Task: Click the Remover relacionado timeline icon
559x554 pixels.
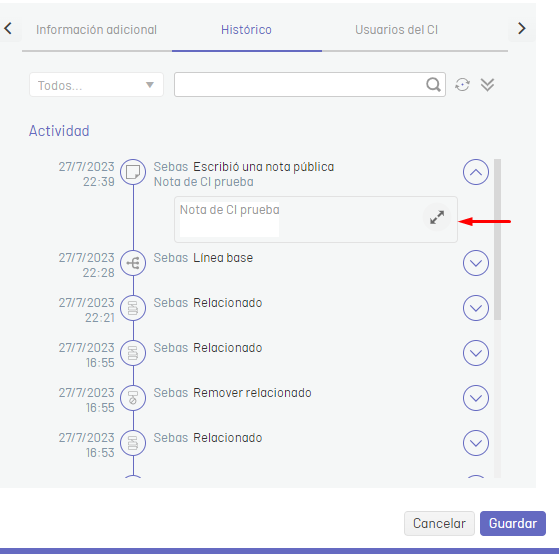Action: (x=133, y=398)
